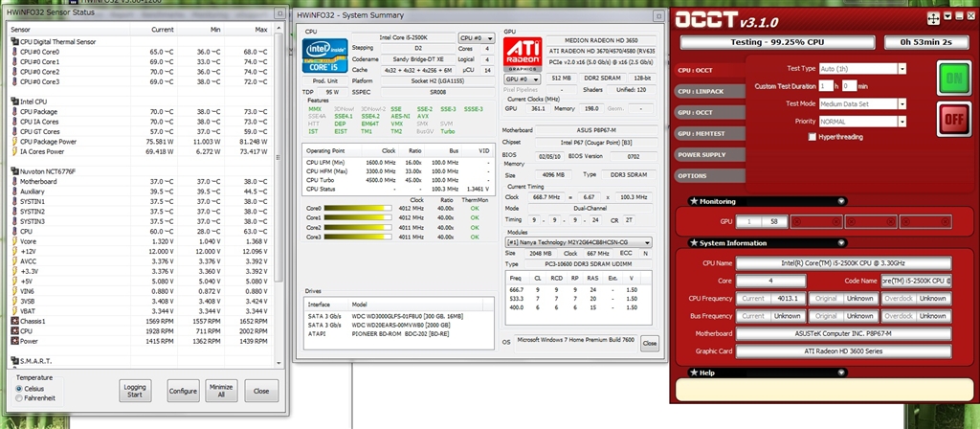Collapse the System Information section arrow
The image size is (980, 429).
[841, 242]
